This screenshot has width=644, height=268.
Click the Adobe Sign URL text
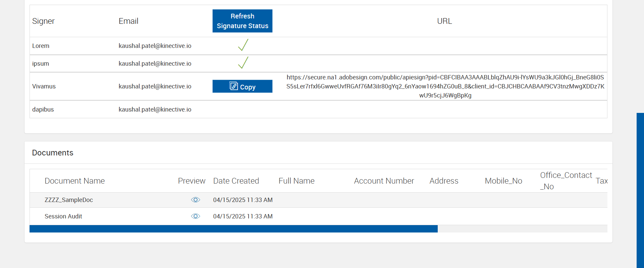coord(445,86)
